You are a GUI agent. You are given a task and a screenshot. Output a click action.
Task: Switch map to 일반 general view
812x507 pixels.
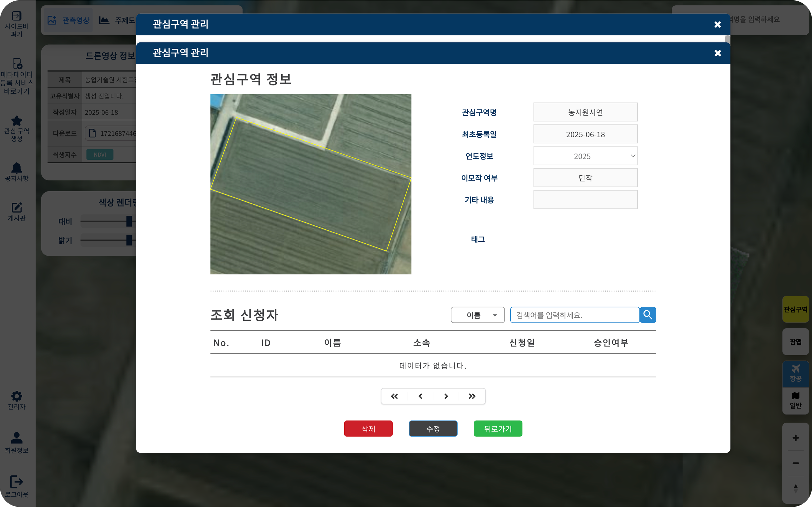[795, 400]
